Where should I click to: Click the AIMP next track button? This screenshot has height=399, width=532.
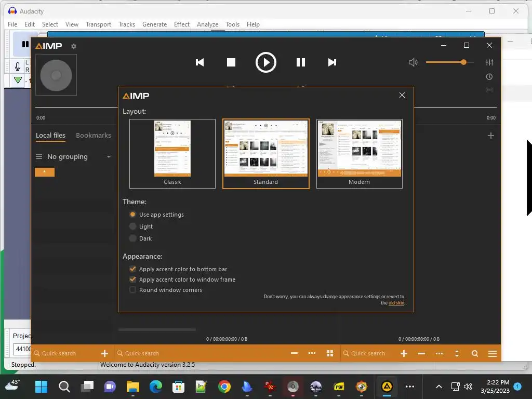pos(332,62)
